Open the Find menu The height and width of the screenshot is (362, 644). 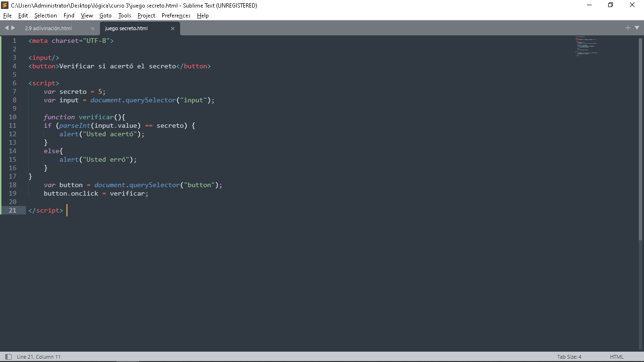69,16
